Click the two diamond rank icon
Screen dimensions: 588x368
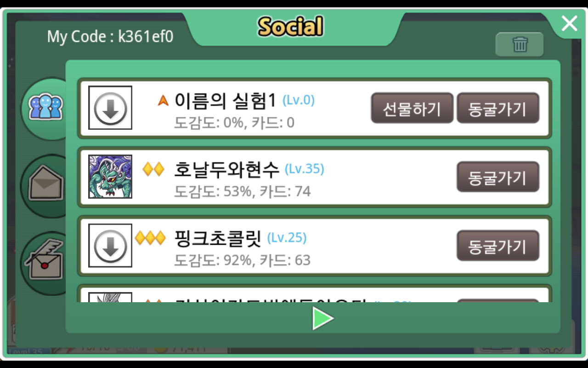pyautogui.click(x=153, y=169)
